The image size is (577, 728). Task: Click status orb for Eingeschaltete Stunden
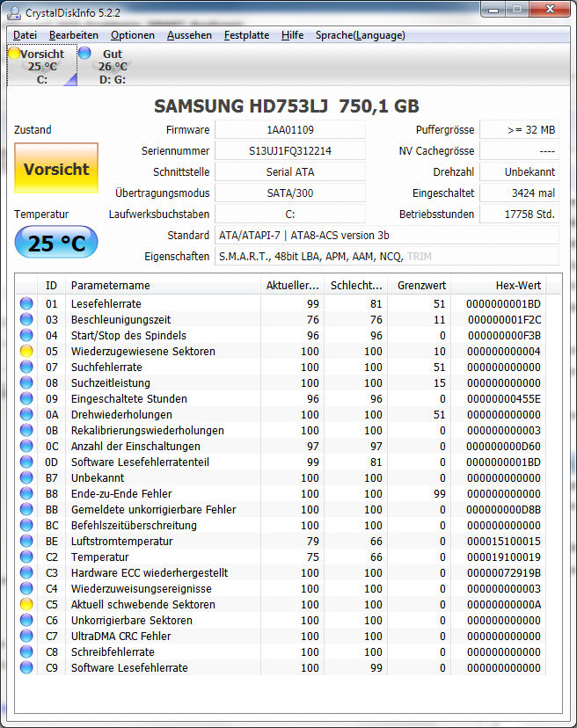click(26, 398)
